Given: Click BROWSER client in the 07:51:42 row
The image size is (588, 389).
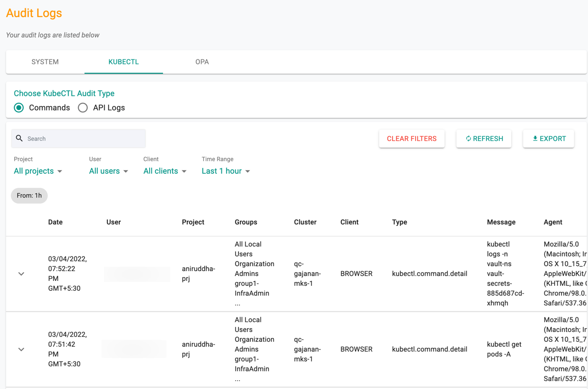Looking at the screenshot, I should click(x=357, y=349).
